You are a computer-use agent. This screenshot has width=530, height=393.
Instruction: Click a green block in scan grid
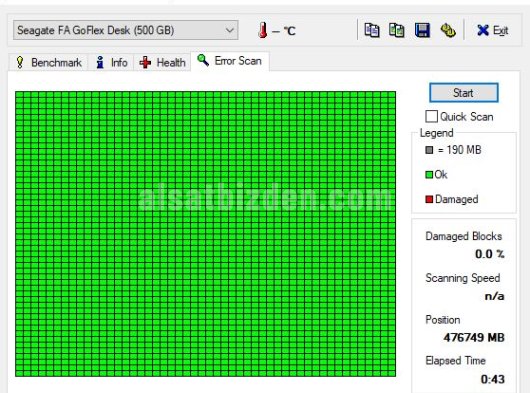coord(206,234)
